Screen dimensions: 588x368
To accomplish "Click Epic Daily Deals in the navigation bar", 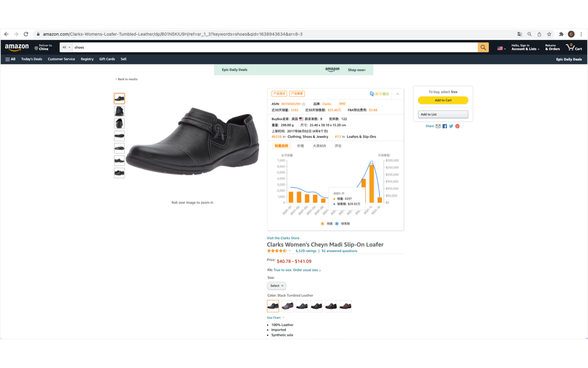I will click(x=569, y=59).
